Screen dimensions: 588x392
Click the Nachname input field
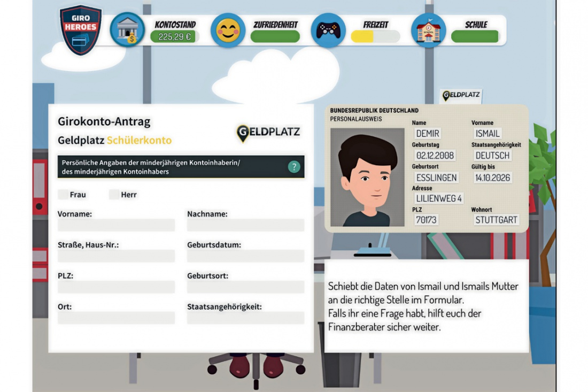(x=245, y=225)
